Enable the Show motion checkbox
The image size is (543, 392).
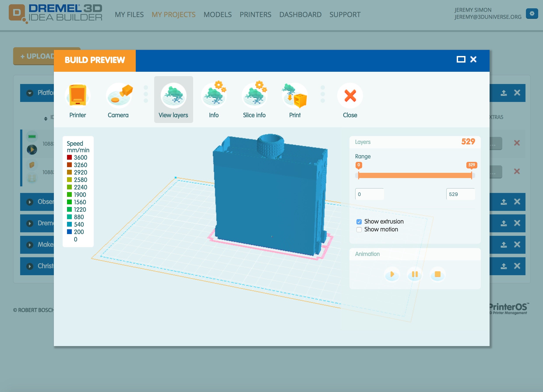(359, 230)
